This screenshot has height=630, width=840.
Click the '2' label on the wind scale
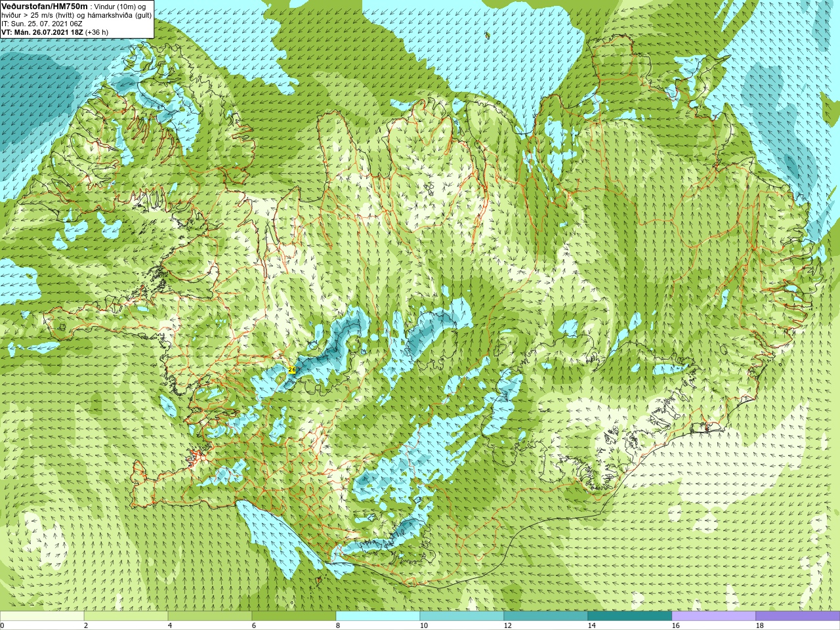pos(86,625)
